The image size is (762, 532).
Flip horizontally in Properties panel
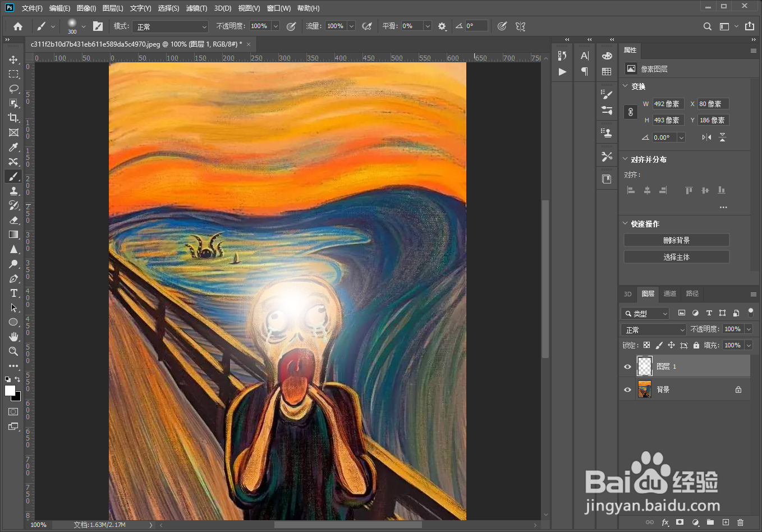click(x=706, y=137)
